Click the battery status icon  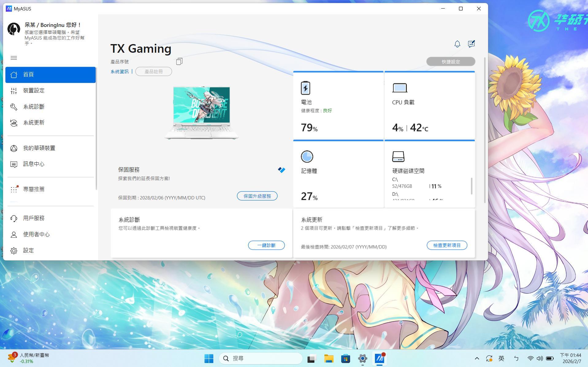point(305,88)
